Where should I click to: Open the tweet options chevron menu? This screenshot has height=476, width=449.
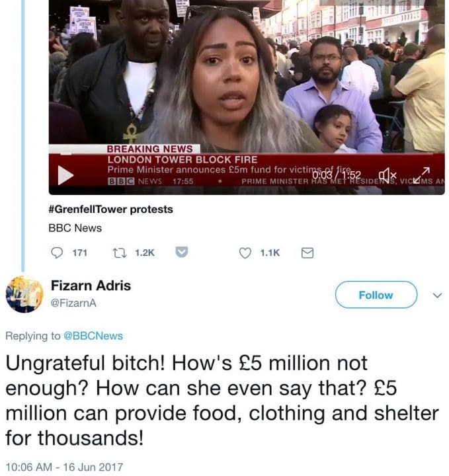pyautogui.click(x=437, y=295)
